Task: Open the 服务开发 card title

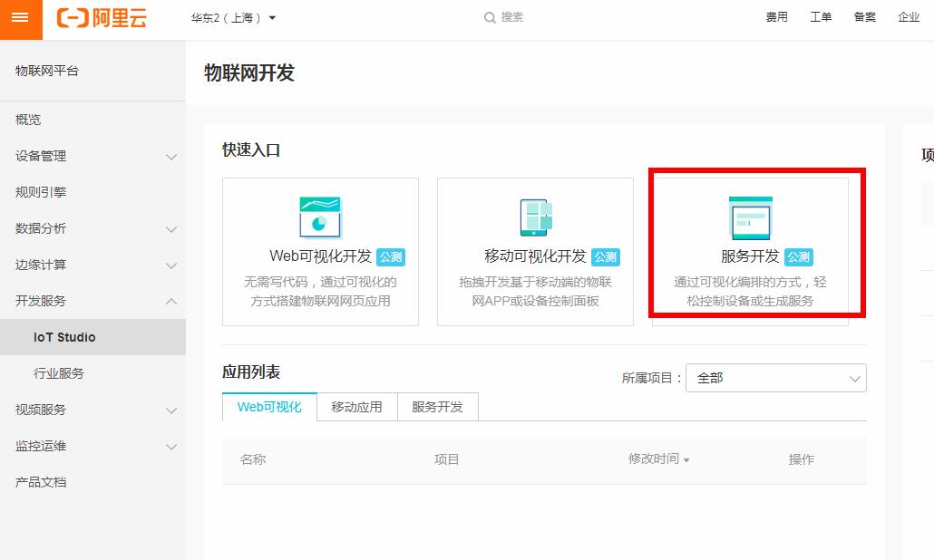Action: pyautogui.click(x=750, y=256)
